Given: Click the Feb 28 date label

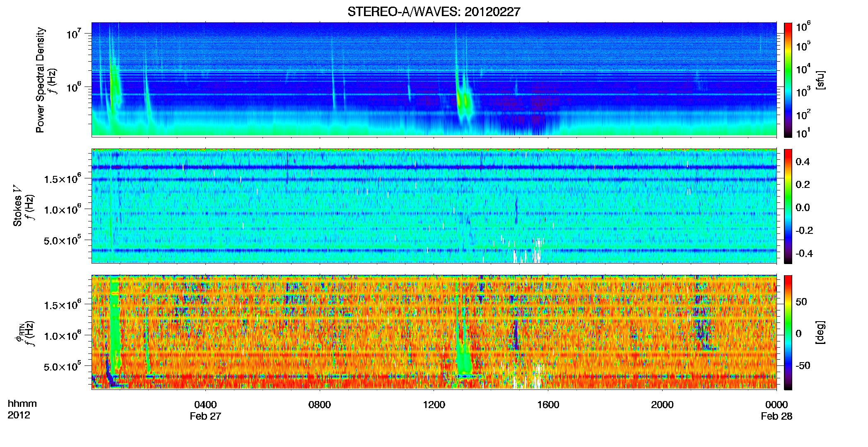Looking at the screenshot, I should 776,416.
